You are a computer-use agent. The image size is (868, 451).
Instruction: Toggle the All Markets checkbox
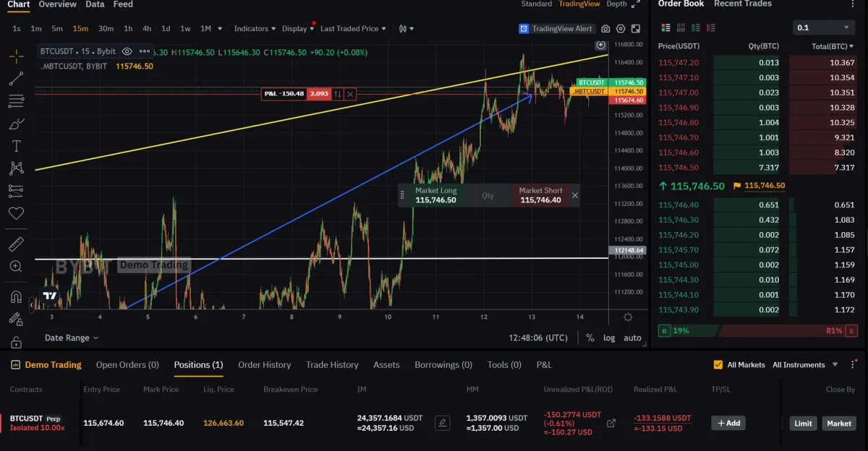pos(718,365)
